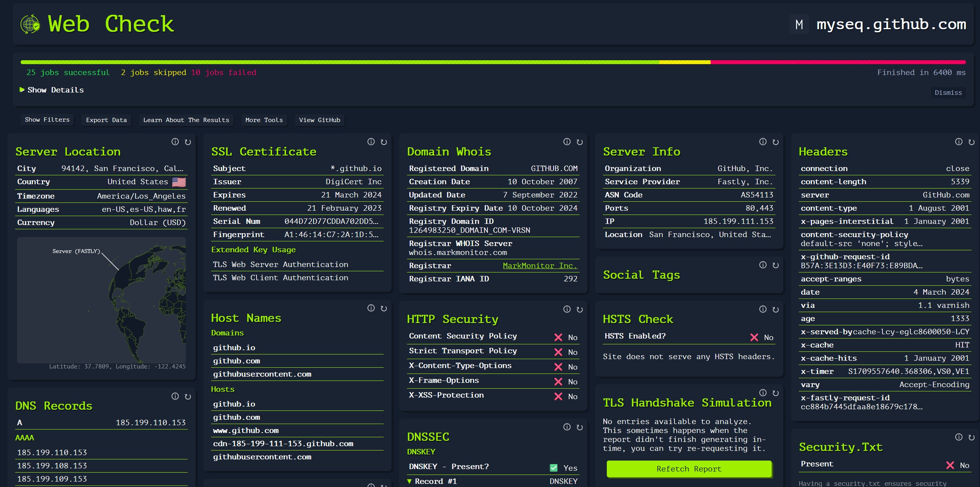Open info for DNSSEC card
980x487 pixels.
point(567,427)
